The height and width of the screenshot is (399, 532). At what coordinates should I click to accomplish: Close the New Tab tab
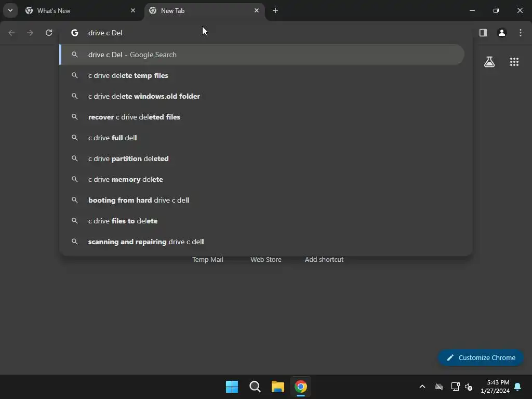(257, 10)
